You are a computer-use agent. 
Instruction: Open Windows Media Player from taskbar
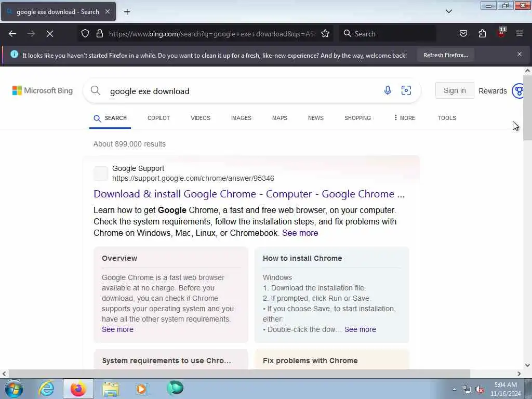[x=142, y=389]
